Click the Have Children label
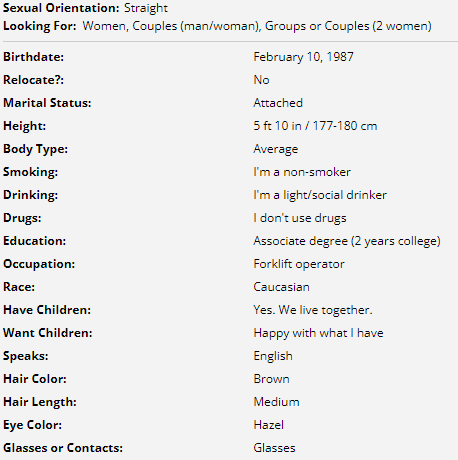Screen dimensions: 458x460 [x=47, y=310]
